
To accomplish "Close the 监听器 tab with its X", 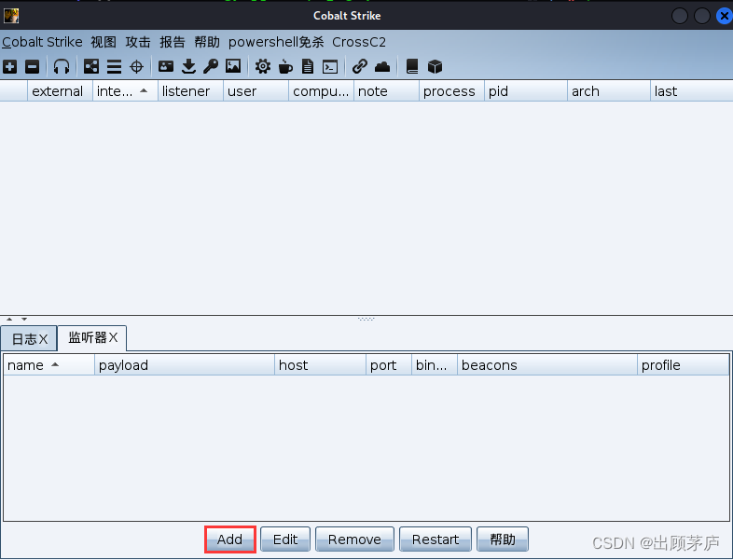I will click(x=113, y=337).
